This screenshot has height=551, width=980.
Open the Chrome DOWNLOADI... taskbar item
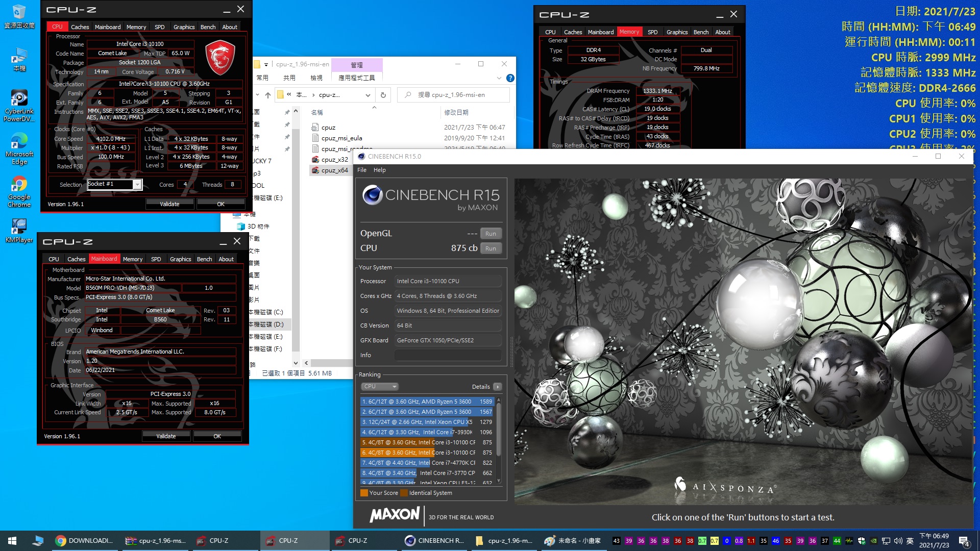coord(85,541)
